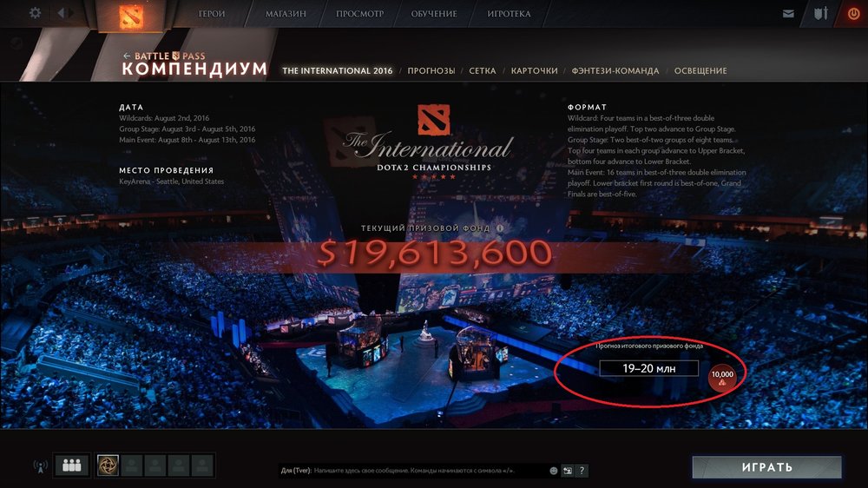Open the ГЕРОИ menu
Screen dimensions: 868x488
point(212,14)
